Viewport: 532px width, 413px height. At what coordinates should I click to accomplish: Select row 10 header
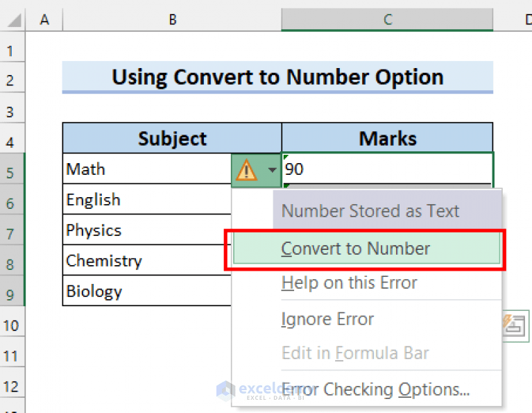tap(12, 321)
